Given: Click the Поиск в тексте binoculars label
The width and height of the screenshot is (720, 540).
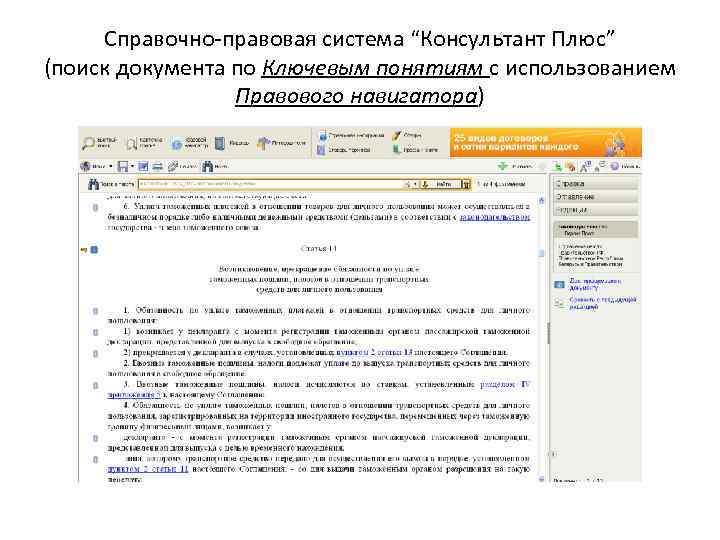Looking at the screenshot, I should 112,184.
